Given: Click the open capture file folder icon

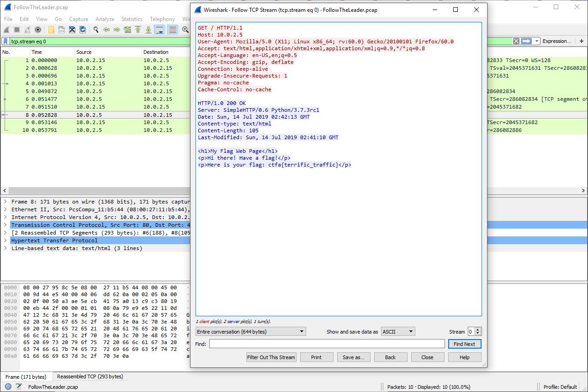Looking at the screenshot, I should (51, 30).
